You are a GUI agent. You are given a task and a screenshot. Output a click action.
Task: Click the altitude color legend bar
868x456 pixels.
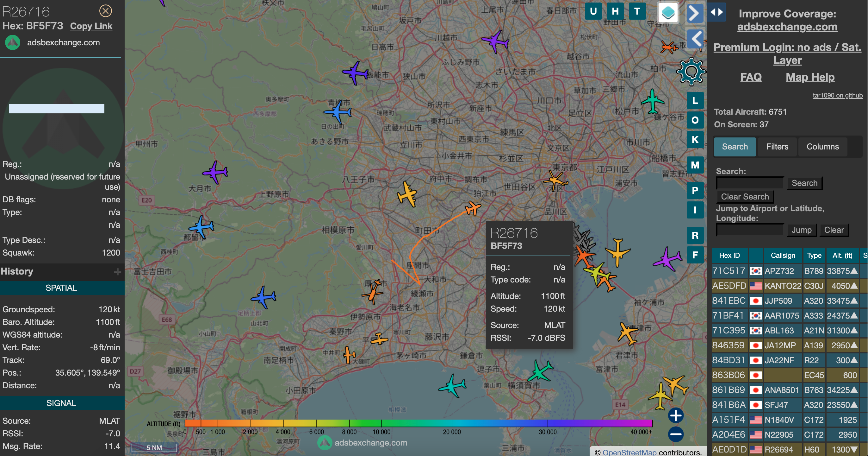pyautogui.click(x=418, y=423)
